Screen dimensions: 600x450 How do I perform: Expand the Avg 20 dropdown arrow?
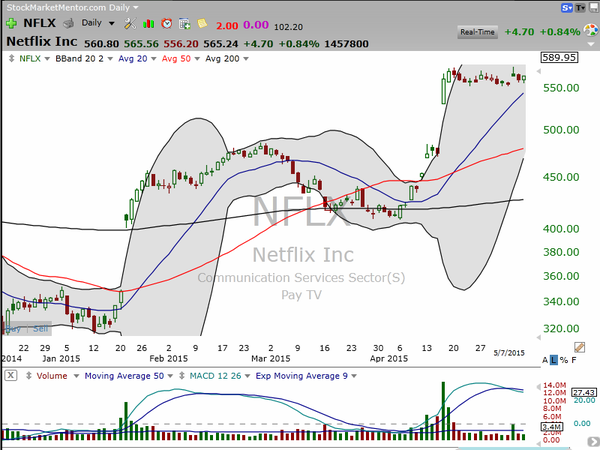154,59
